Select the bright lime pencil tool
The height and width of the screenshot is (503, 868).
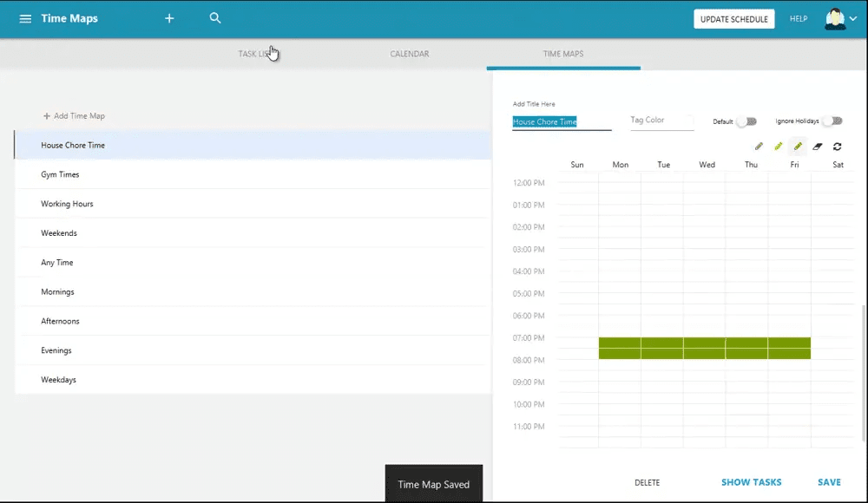pos(779,147)
